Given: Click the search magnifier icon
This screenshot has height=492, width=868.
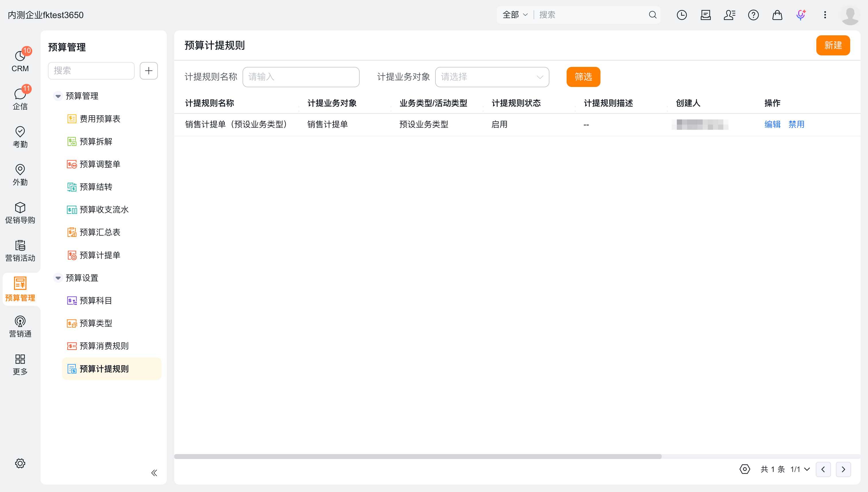Looking at the screenshot, I should 652,15.
